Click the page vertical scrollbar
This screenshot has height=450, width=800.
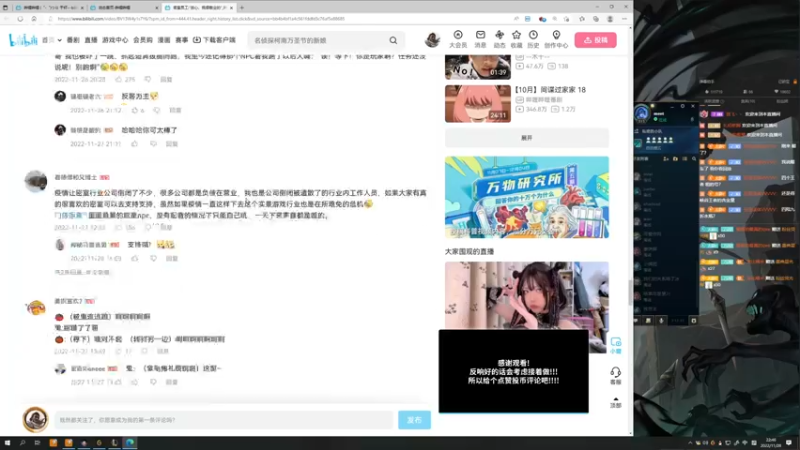pos(631,292)
